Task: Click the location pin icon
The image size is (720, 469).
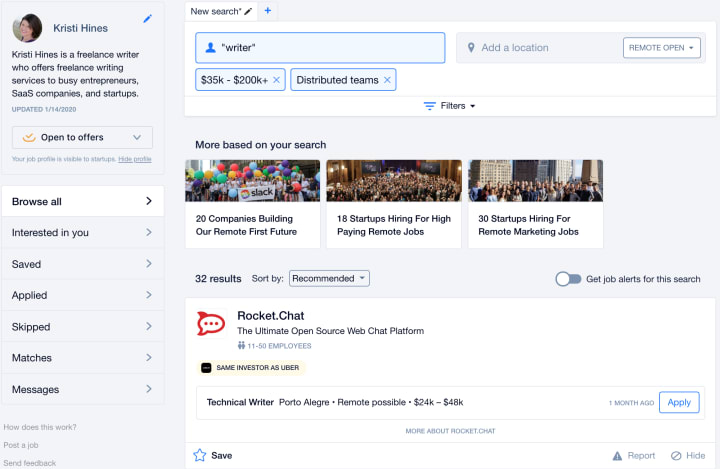Action: coord(471,47)
